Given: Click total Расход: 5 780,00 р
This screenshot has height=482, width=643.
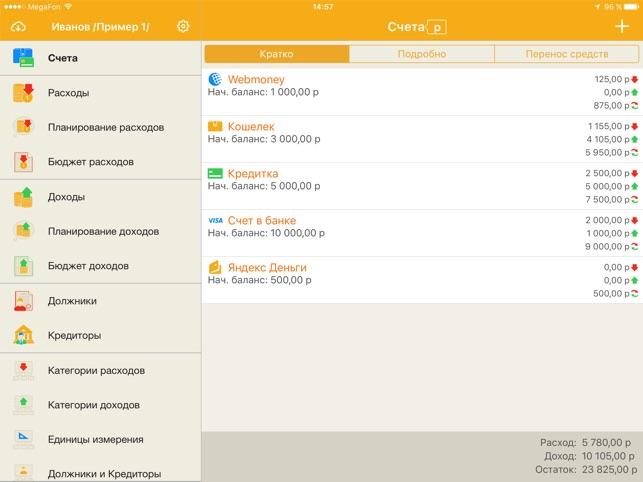Looking at the screenshot, I should [x=585, y=443].
